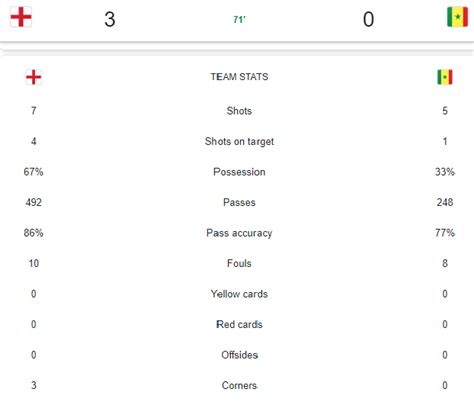
Task: Click the Fouls stat label
Action: pyautogui.click(x=239, y=263)
